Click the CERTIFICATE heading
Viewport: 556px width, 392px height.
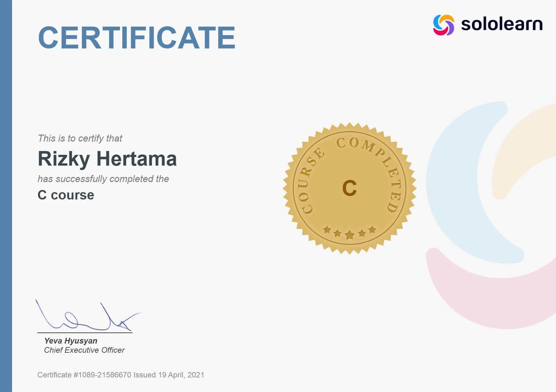coord(136,36)
